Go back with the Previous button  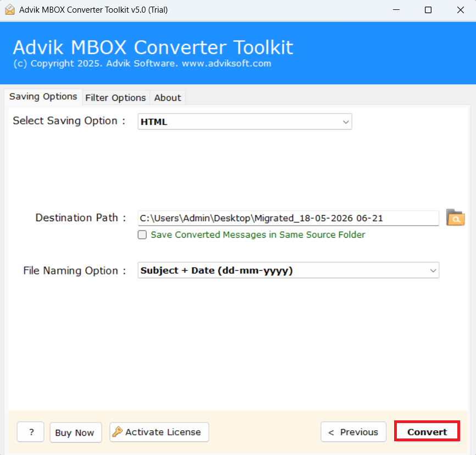coord(353,431)
